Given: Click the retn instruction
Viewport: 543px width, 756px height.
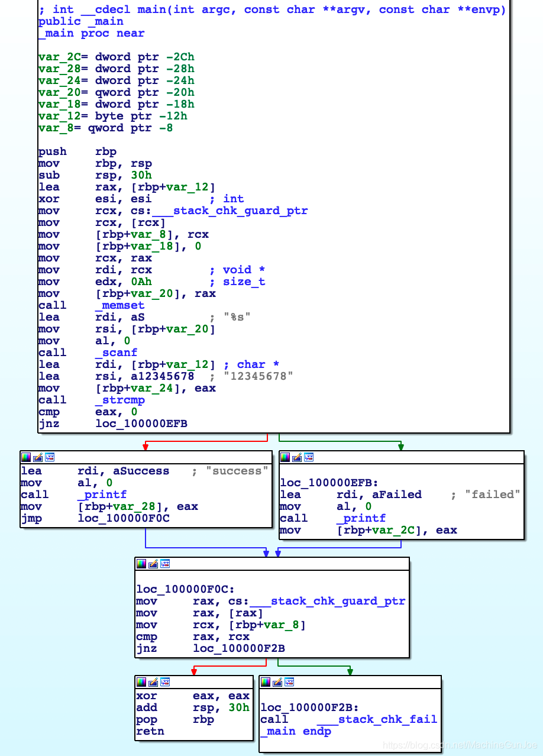Looking at the screenshot, I should [x=150, y=731].
